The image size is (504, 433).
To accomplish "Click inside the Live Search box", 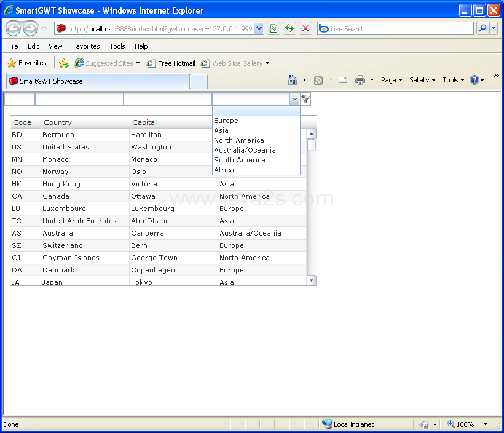I will tap(395, 29).
